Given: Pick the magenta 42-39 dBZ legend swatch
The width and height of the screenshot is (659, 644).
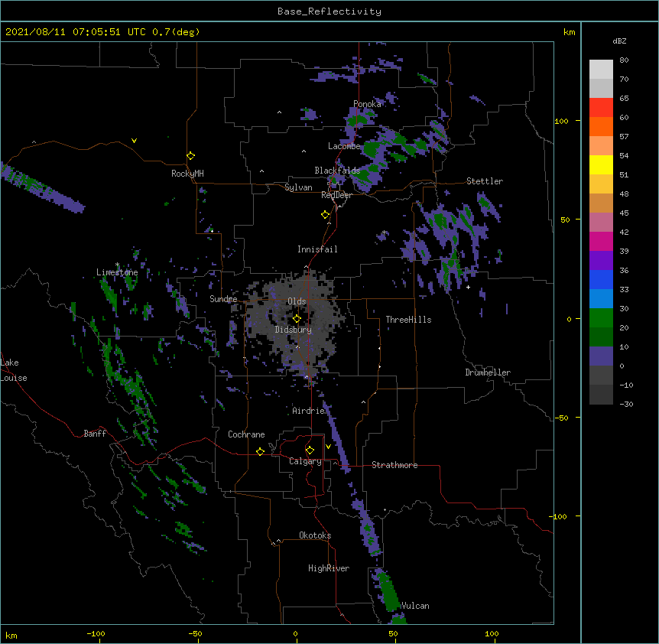Looking at the screenshot, I should pyautogui.click(x=601, y=241).
